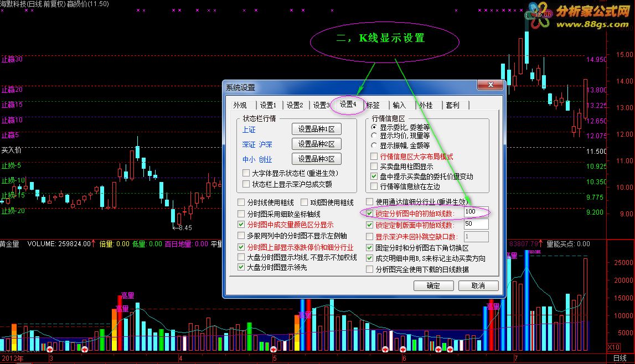Screen dimensions: 635x364
Task: Enable 分析图完全使用下载的日线数据 checkbox
Action: [370, 269]
